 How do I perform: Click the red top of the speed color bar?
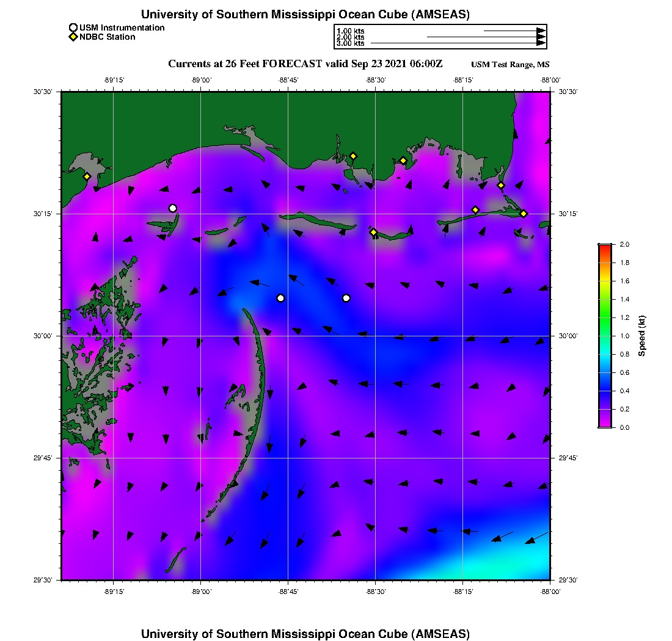pos(605,246)
